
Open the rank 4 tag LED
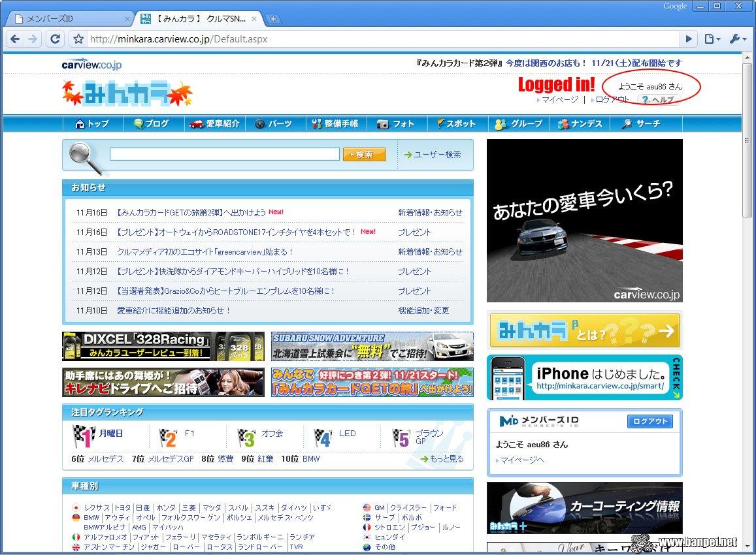coord(347,433)
